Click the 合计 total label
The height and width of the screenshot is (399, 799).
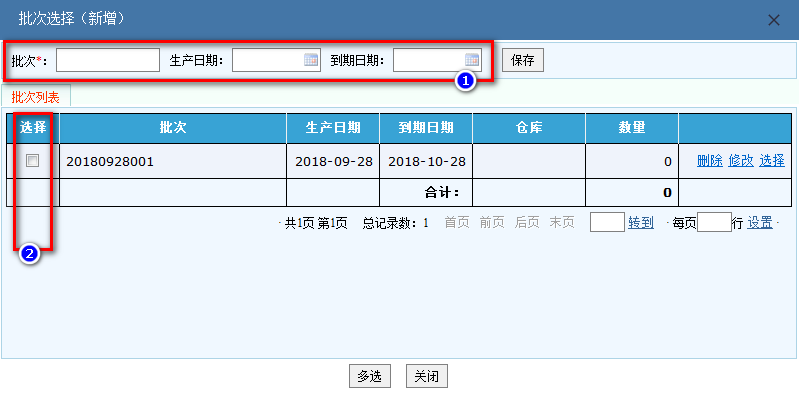coord(442,193)
